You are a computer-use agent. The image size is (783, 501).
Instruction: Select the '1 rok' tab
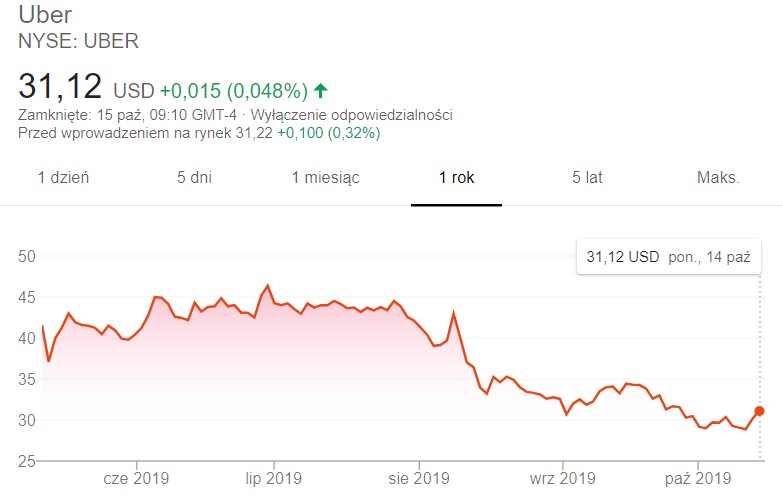[x=456, y=178]
